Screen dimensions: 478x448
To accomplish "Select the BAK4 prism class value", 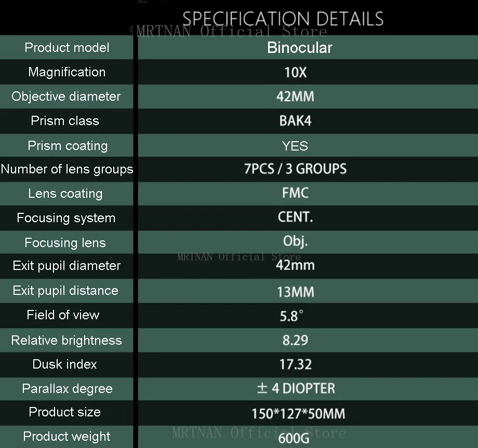I will (295, 121).
